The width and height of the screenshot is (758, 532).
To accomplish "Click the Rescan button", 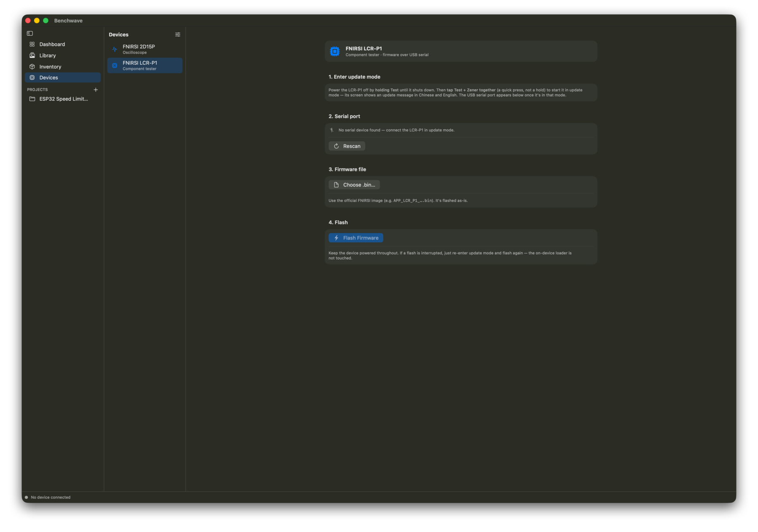I will (x=347, y=146).
